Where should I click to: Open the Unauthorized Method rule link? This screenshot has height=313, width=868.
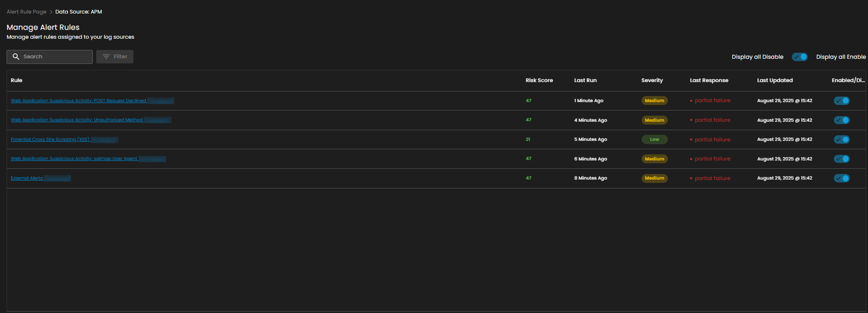(x=77, y=120)
